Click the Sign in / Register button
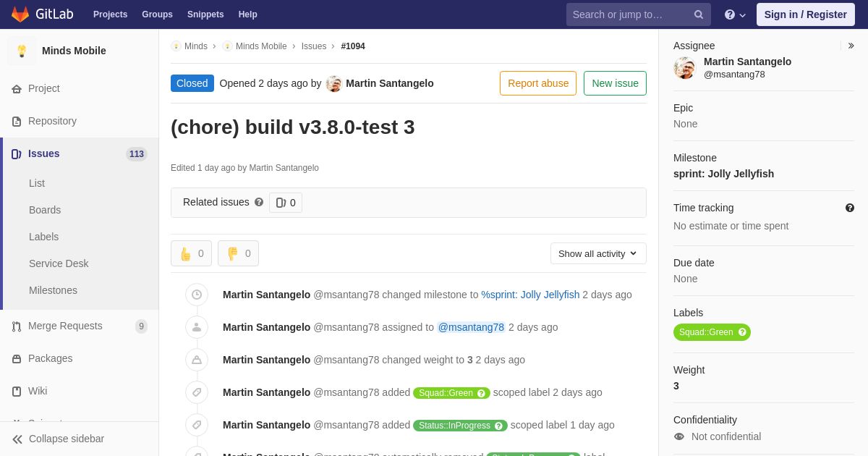Screen dimensions: 868x456 point(806,14)
